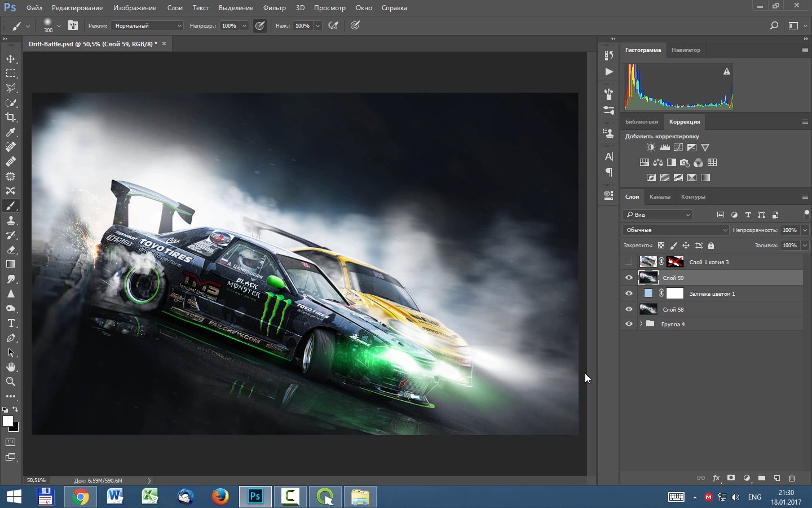Open the layer blend mode dropdown

pos(676,230)
